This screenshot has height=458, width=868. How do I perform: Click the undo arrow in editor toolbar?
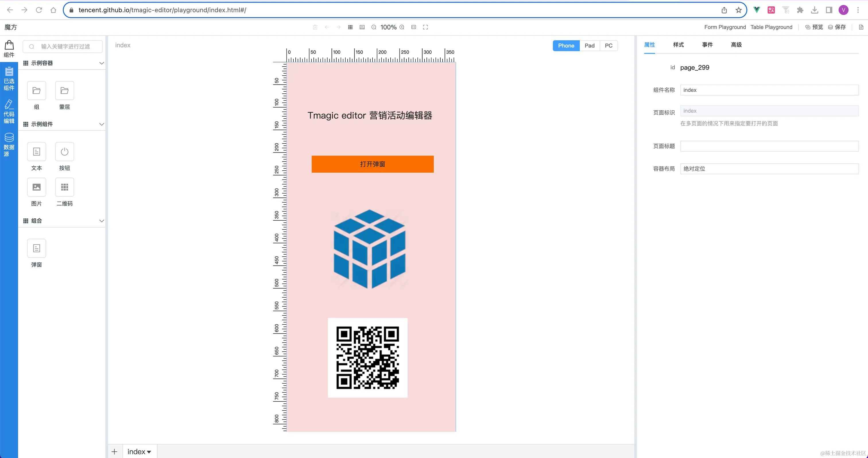327,27
